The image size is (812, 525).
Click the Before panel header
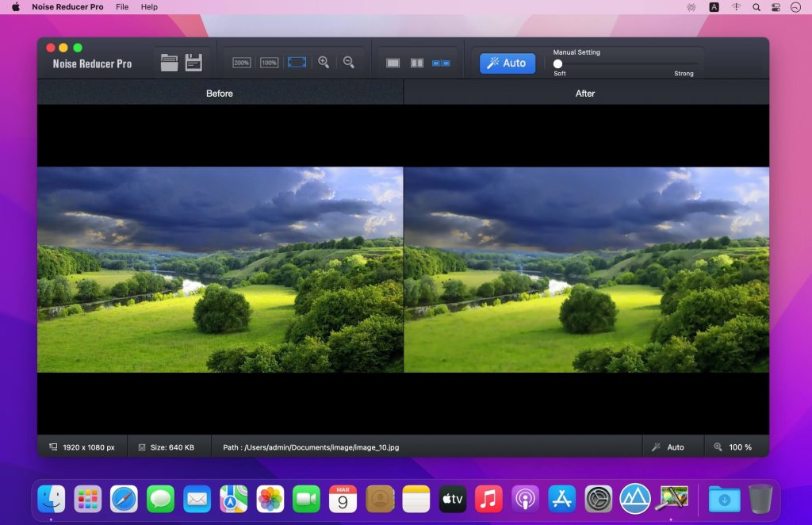point(220,93)
